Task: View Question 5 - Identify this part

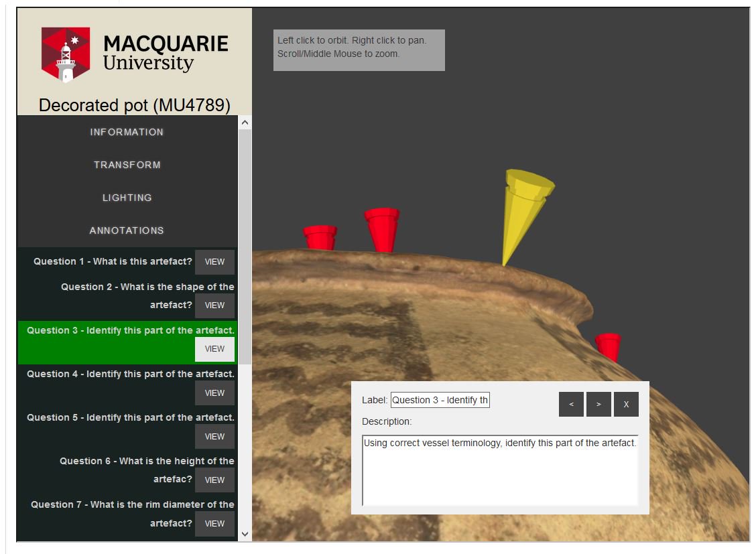Action: (214, 437)
